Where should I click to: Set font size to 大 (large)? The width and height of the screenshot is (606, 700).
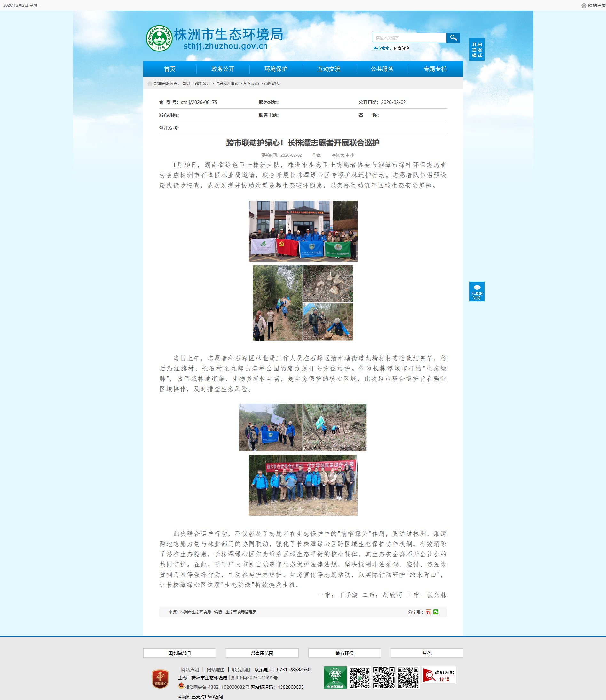[x=342, y=155]
